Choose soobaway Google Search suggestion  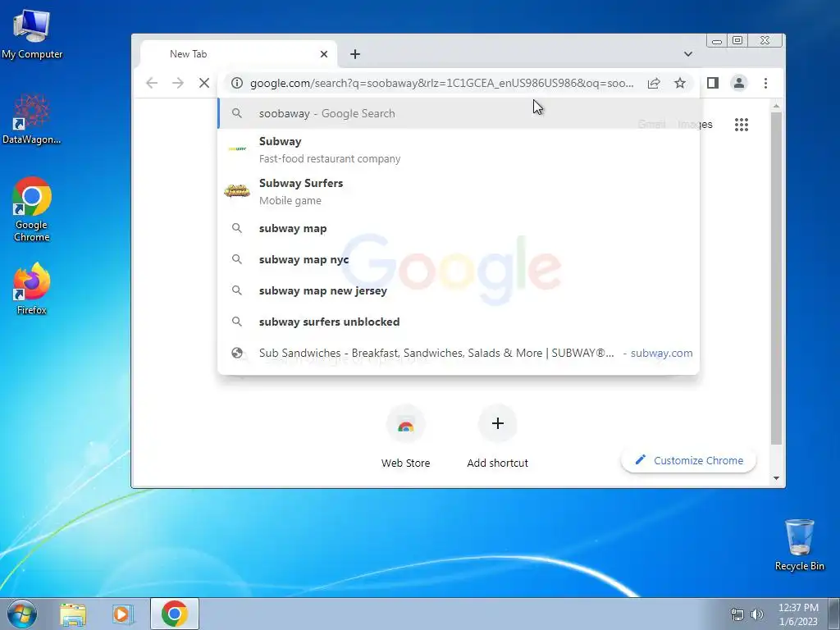pos(459,113)
